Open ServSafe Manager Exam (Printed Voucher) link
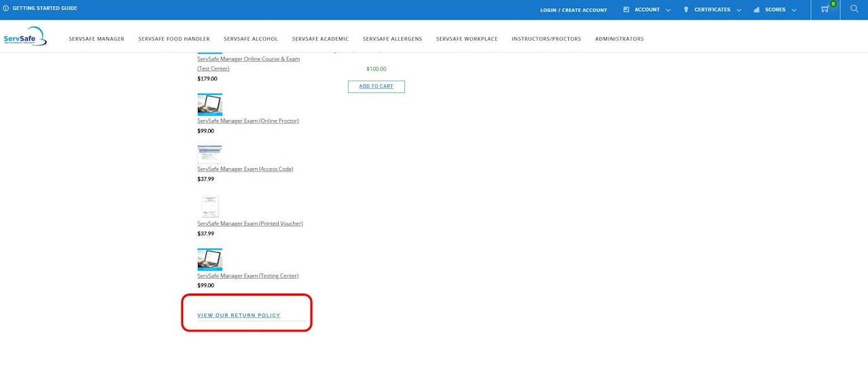 pyautogui.click(x=250, y=224)
